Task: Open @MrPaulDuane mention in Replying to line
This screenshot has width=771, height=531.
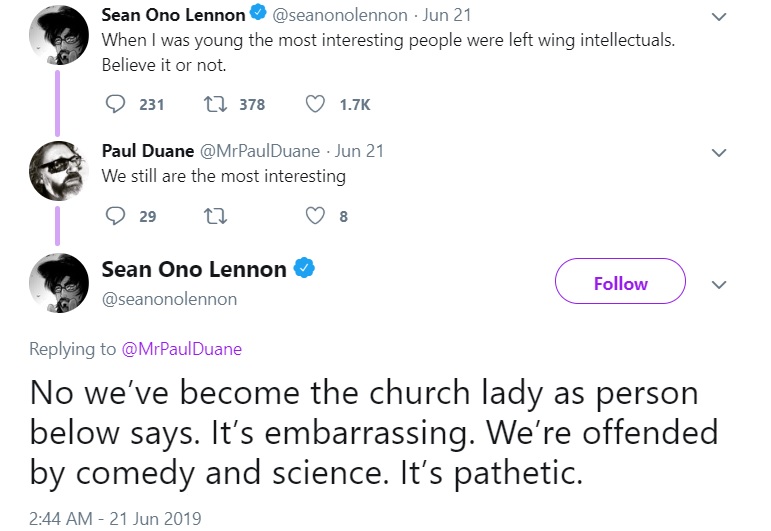Action: pos(181,349)
